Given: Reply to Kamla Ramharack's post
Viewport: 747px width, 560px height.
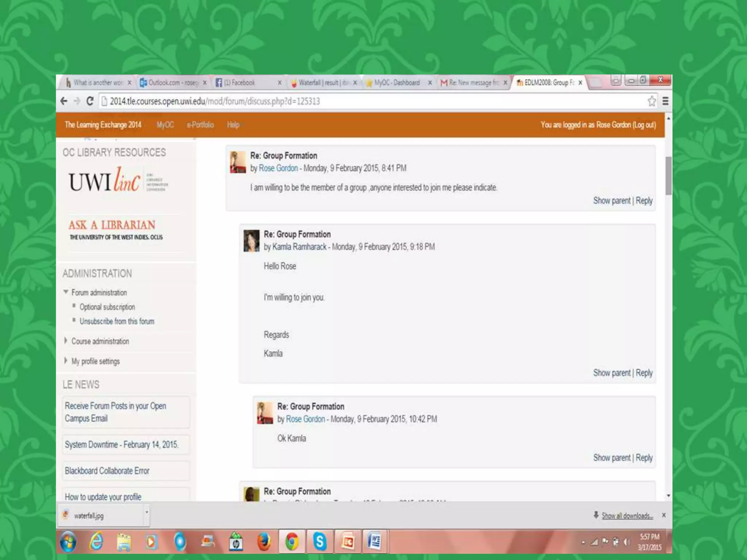Looking at the screenshot, I should pyautogui.click(x=644, y=373).
